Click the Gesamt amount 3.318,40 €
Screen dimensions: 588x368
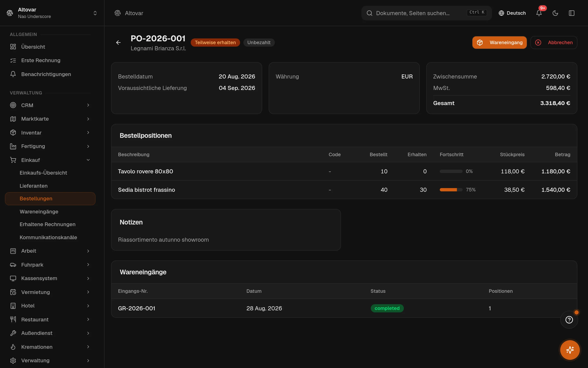pyautogui.click(x=555, y=103)
